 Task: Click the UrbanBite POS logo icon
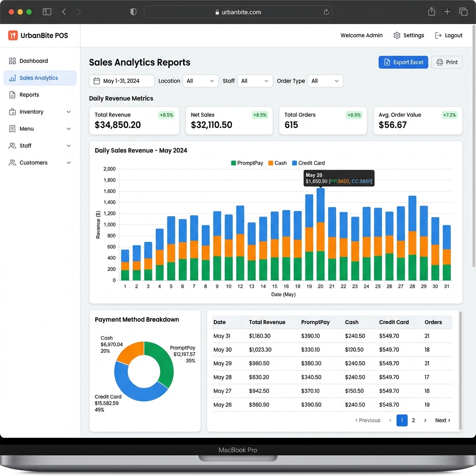point(13,35)
